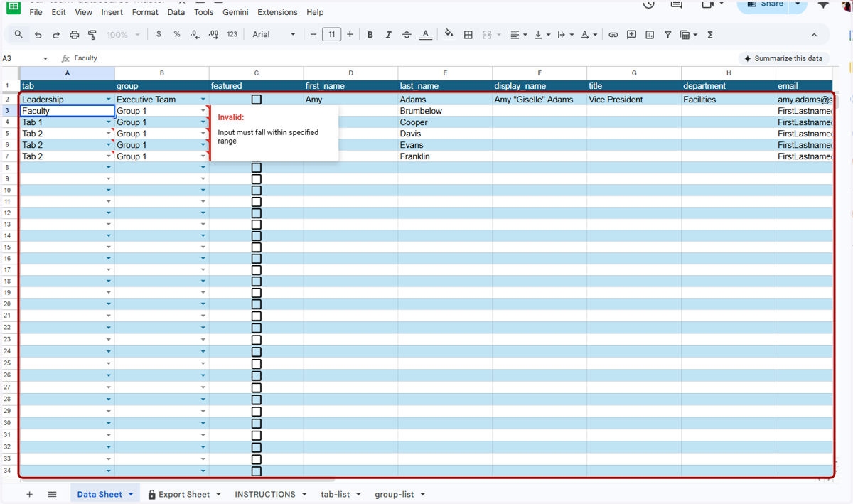Increase font size with plus button
Screen dimensions: 853x504
350,34
